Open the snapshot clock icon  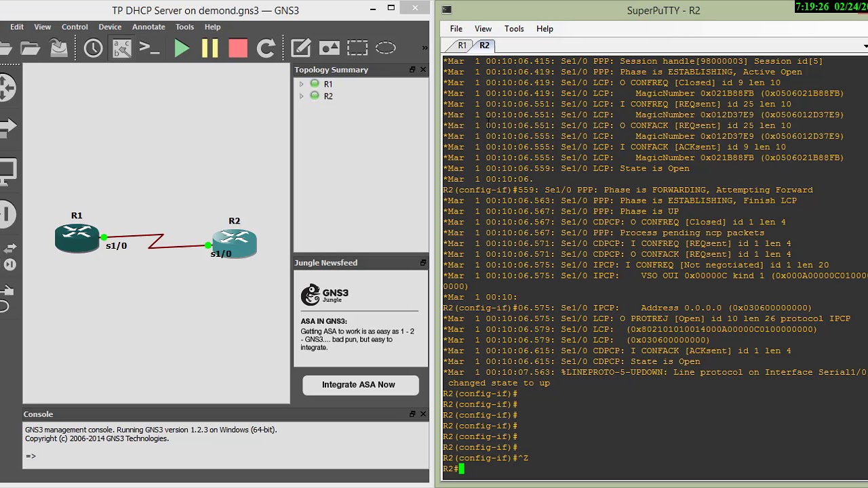tap(93, 48)
